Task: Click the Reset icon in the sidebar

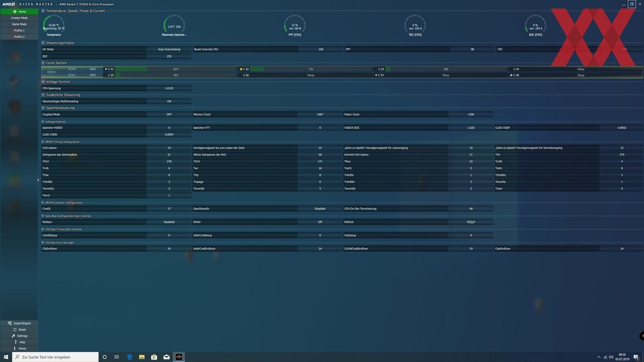Action: 15,329
